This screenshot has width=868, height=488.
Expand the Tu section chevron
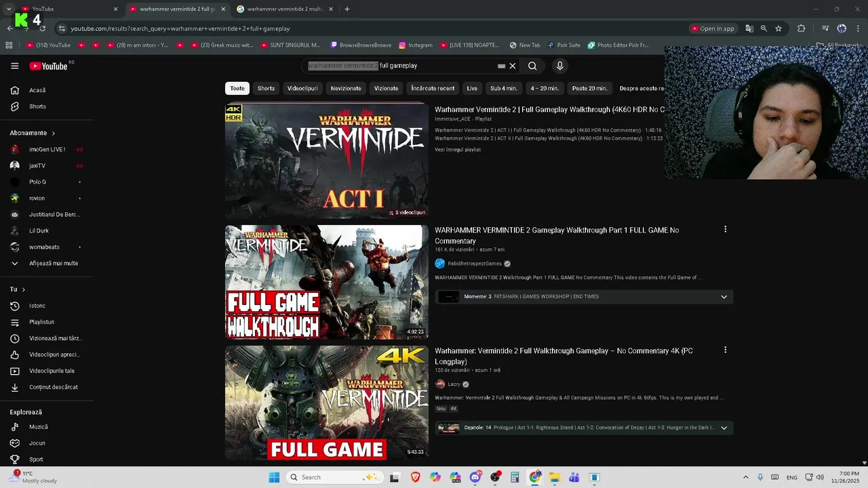coord(24,289)
